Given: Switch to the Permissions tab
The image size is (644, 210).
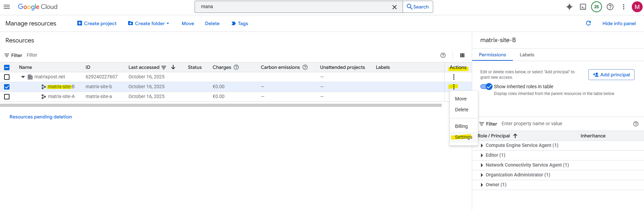Looking at the screenshot, I should (x=492, y=55).
